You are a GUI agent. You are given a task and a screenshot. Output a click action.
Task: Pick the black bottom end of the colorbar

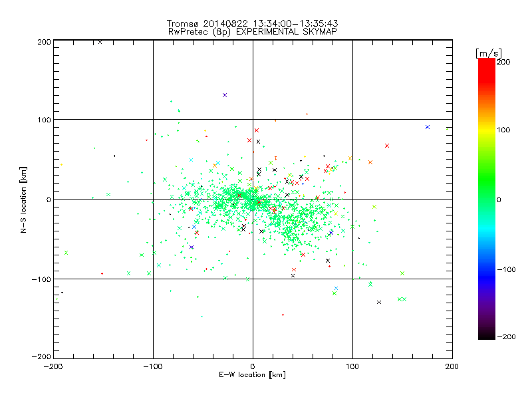tap(487, 334)
